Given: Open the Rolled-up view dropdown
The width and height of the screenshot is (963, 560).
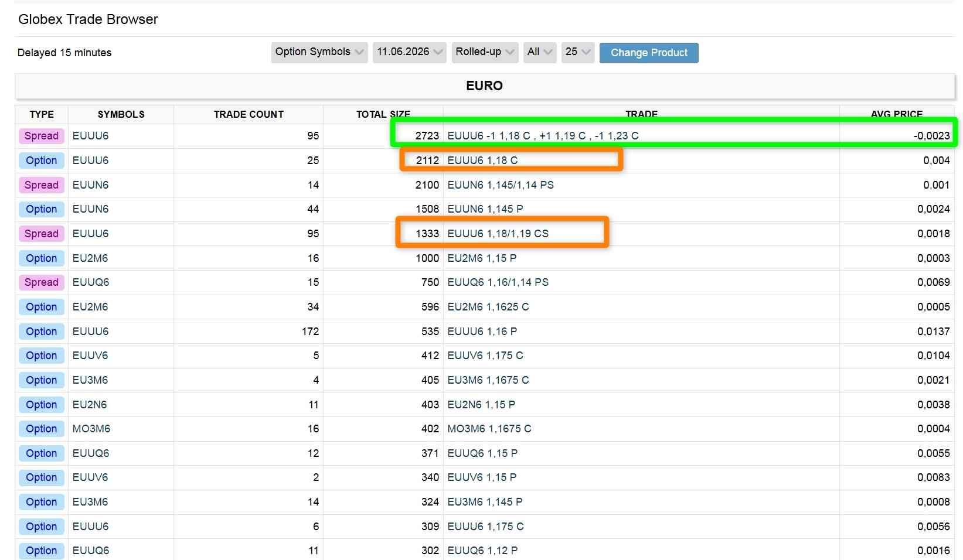Looking at the screenshot, I should [x=485, y=52].
